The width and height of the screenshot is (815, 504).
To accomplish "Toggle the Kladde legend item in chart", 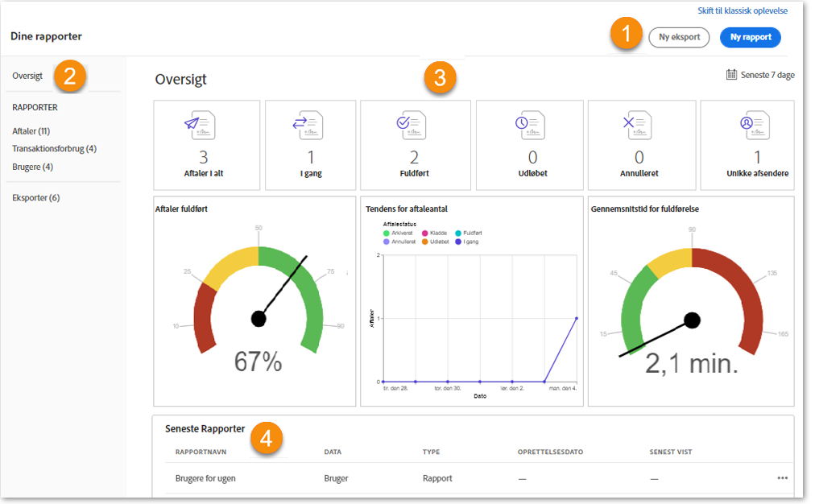I will tap(438, 233).
